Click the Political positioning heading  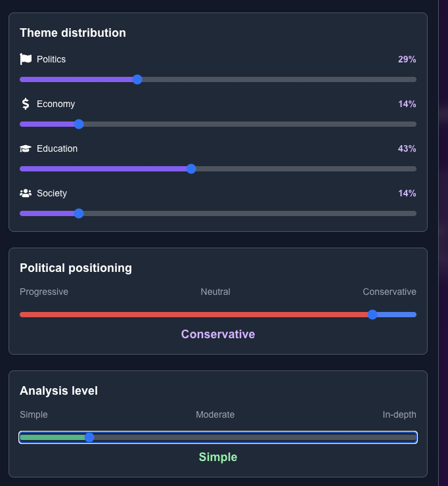(76, 268)
